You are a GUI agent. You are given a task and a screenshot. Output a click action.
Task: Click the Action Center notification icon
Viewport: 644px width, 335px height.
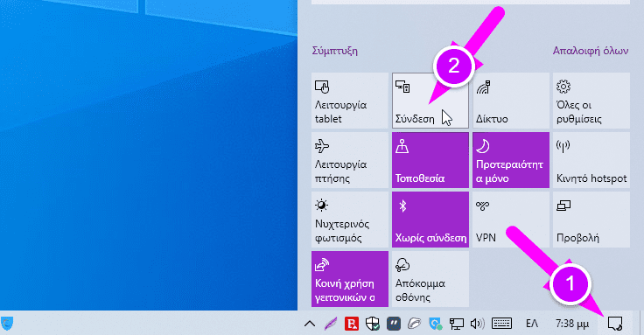coord(615,324)
